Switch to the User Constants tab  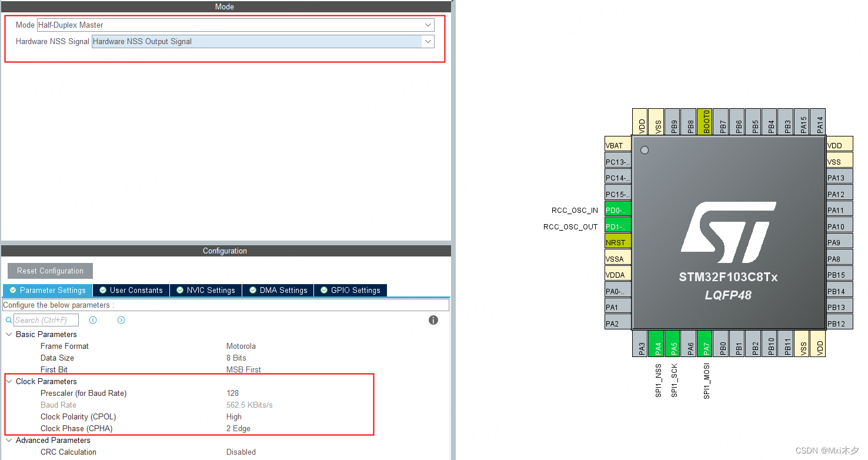coord(131,290)
